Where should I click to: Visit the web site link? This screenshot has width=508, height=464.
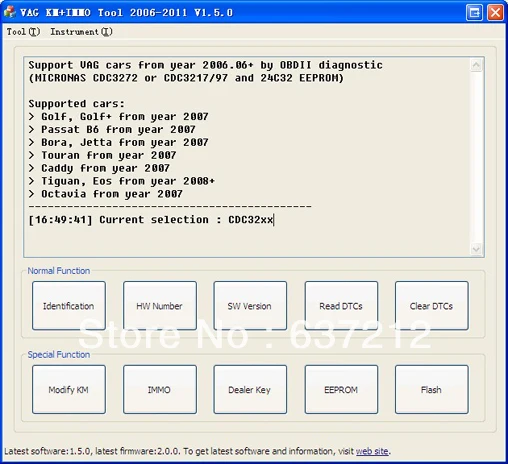[x=372, y=451]
